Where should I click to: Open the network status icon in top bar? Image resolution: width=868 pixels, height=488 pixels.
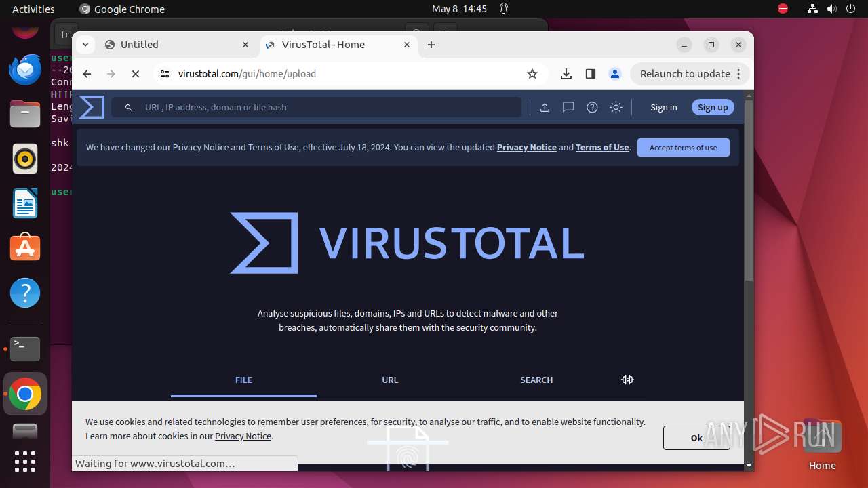click(813, 9)
